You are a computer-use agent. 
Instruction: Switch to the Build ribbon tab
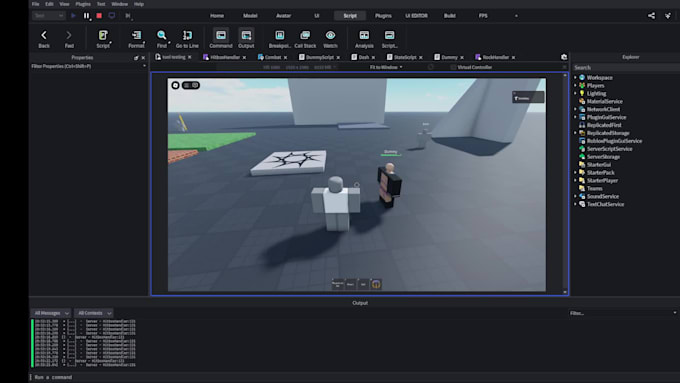coord(450,16)
